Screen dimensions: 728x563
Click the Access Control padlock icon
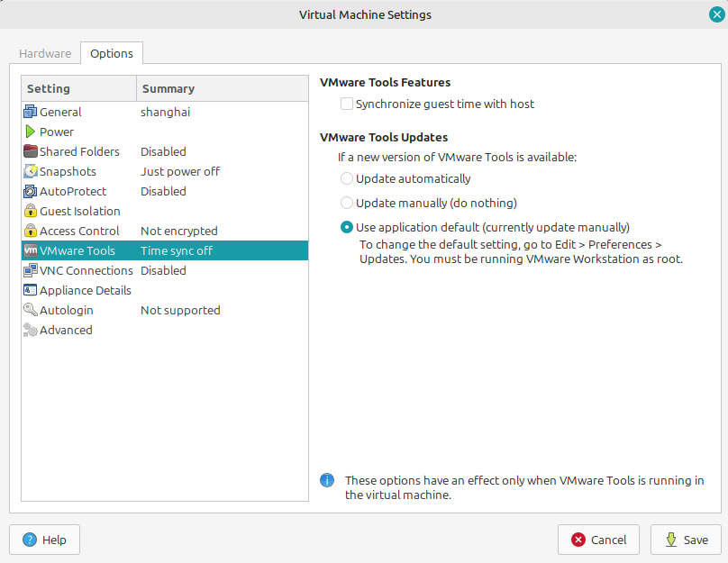click(x=30, y=231)
